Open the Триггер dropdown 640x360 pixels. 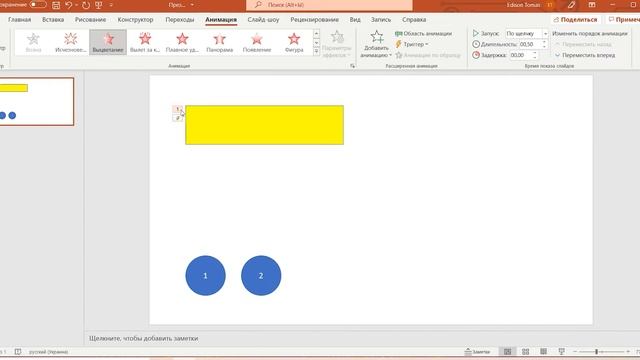pos(412,44)
